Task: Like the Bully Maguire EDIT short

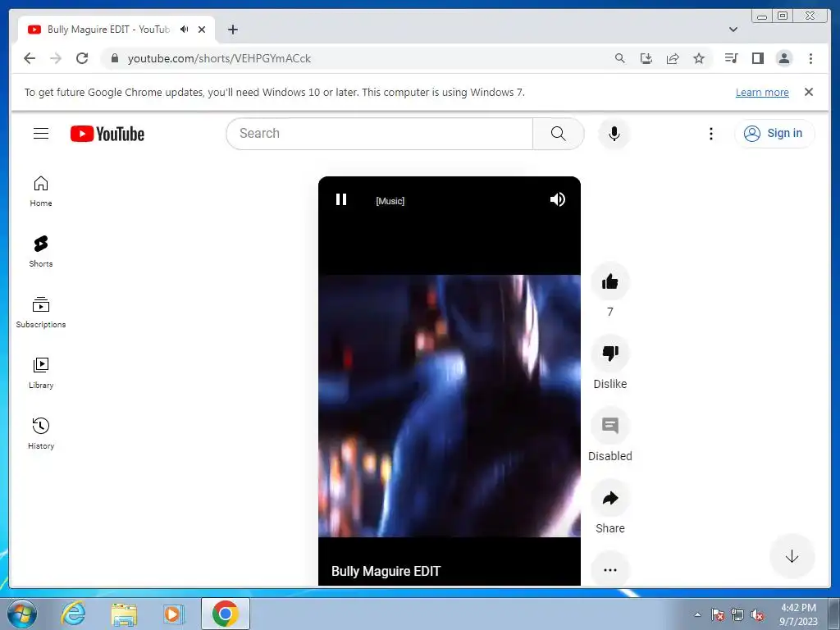Action: point(609,281)
